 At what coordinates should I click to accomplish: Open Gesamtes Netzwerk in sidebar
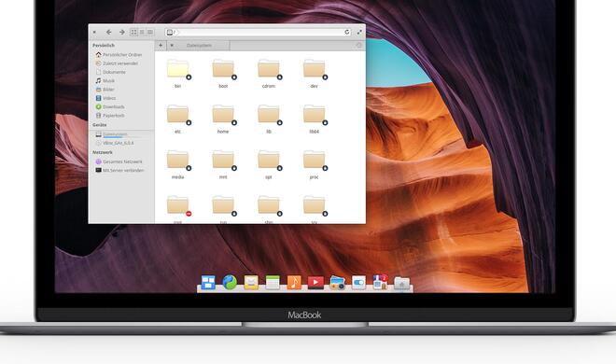(119, 161)
